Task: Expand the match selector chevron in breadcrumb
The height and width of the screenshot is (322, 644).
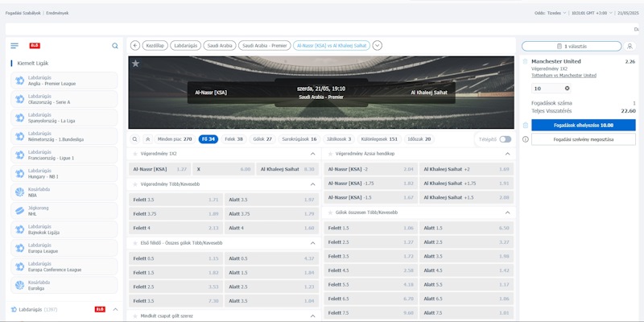Action: pos(378,46)
